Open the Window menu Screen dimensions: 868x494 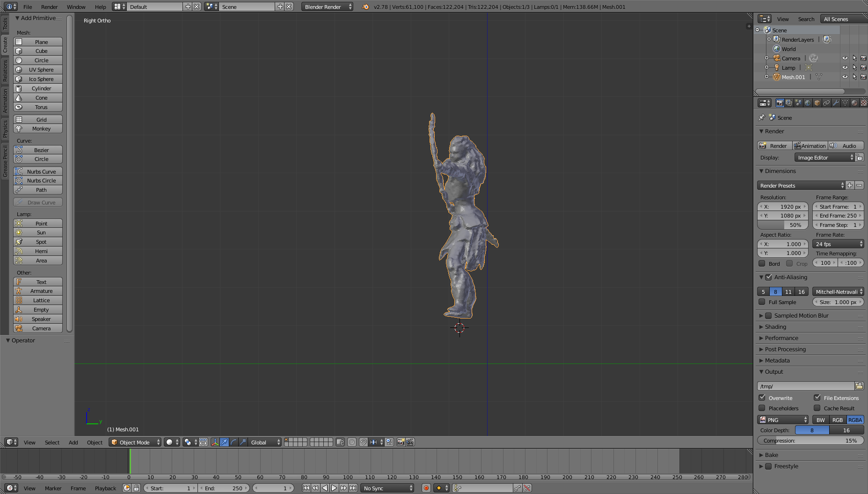(x=76, y=7)
